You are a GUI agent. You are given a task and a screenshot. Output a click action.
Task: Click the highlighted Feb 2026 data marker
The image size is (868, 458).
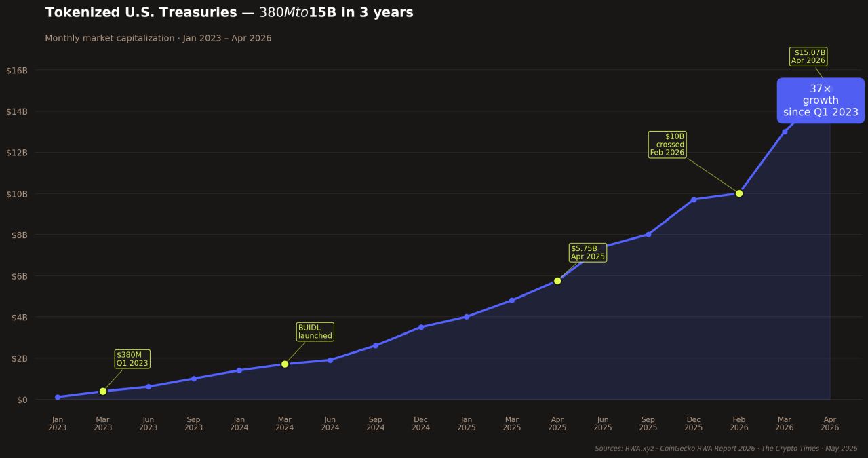click(x=739, y=193)
